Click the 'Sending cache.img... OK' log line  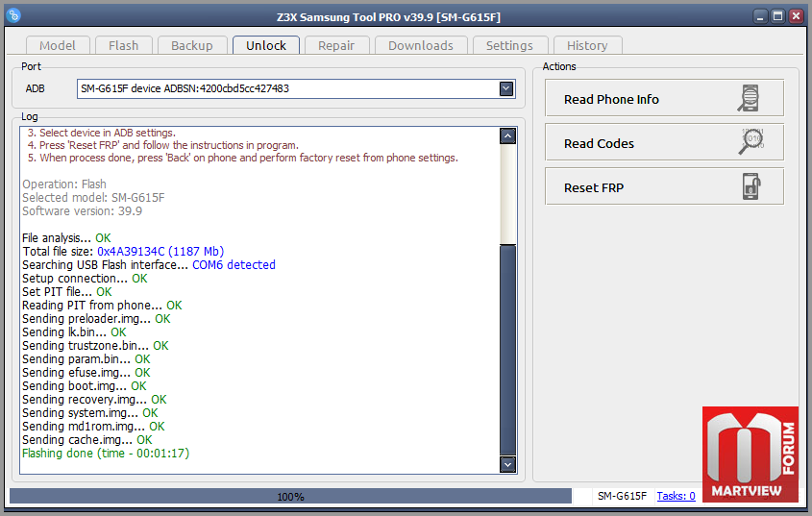[x=87, y=440]
